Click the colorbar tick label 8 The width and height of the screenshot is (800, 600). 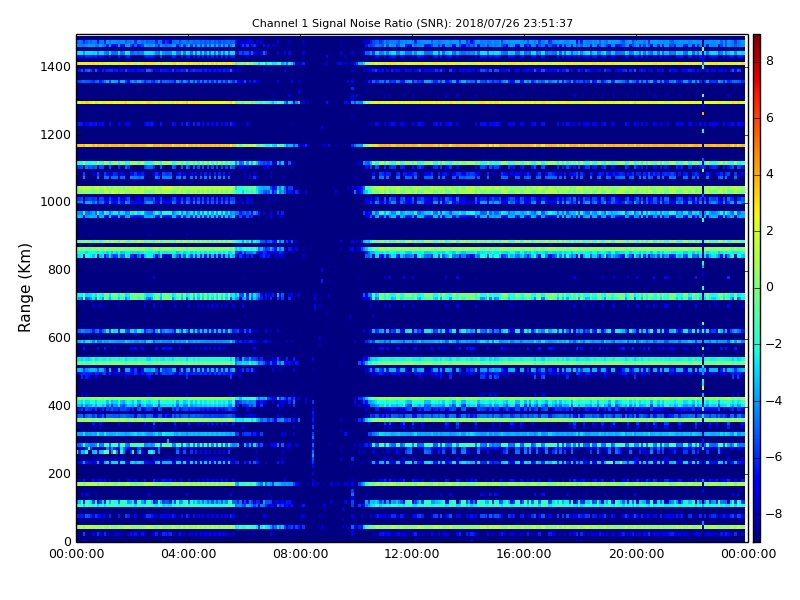tap(770, 61)
